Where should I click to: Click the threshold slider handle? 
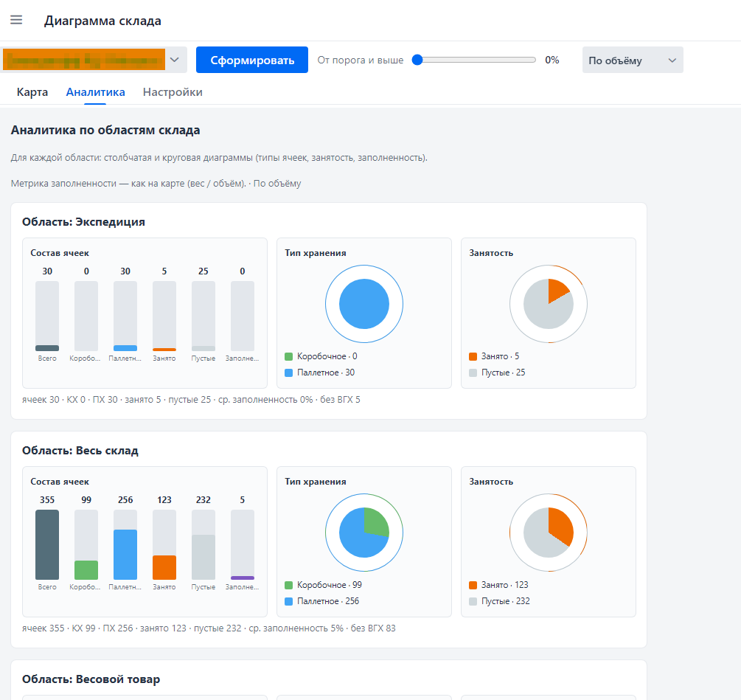click(417, 60)
